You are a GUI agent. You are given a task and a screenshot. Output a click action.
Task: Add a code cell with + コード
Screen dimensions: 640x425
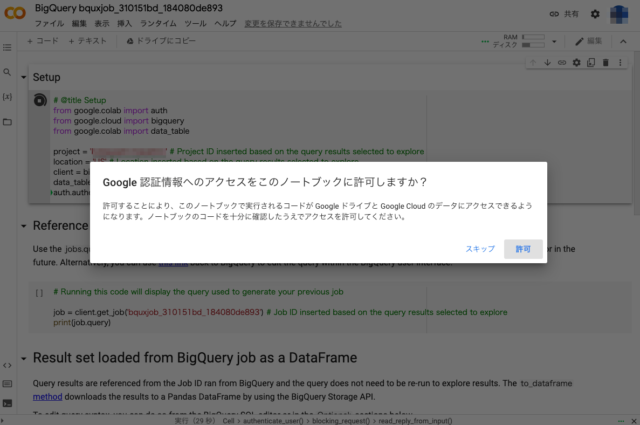[42, 41]
